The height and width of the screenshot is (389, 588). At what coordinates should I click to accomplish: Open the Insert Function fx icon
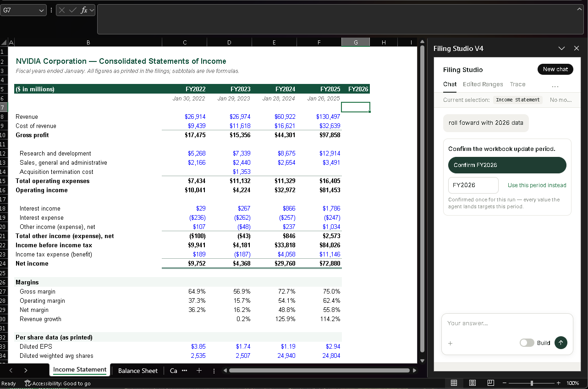click(84, 10)
